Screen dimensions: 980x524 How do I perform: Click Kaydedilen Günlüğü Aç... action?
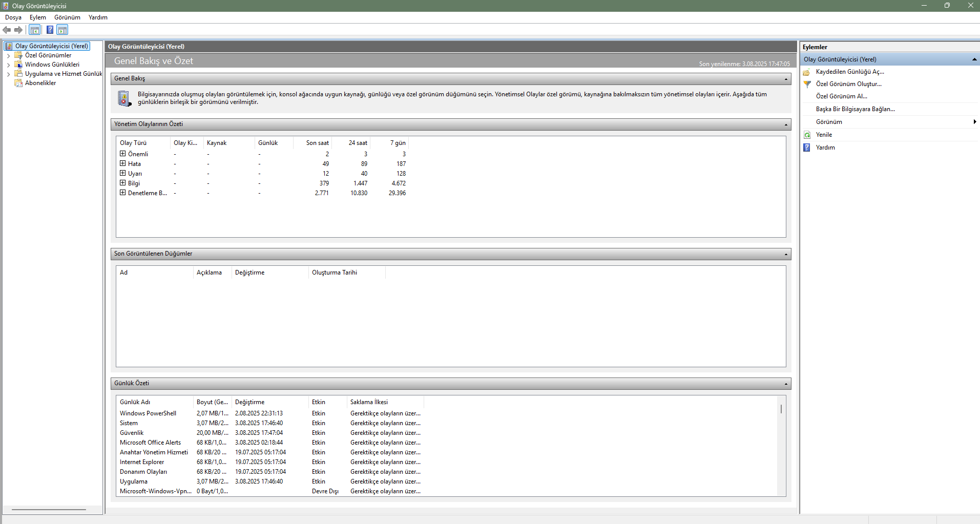click(850, 72)
